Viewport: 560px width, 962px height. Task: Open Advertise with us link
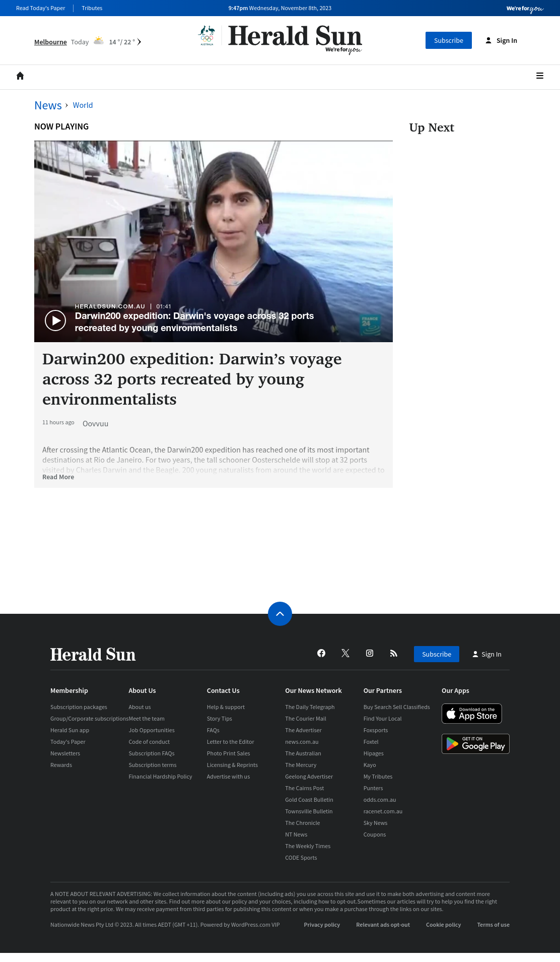coord(228,777)
